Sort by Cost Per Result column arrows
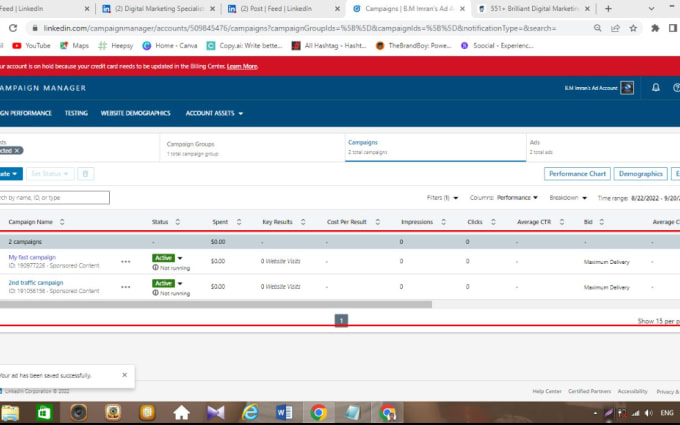This screenshot has width=680, height=425. [x=378, y=222]
